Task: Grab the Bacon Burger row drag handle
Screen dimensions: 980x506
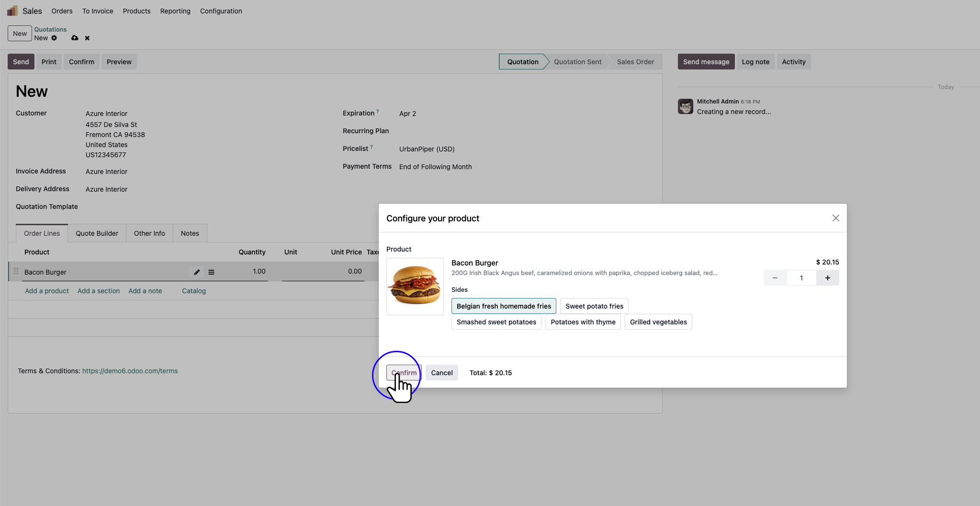Action: (x=15, y=271)
